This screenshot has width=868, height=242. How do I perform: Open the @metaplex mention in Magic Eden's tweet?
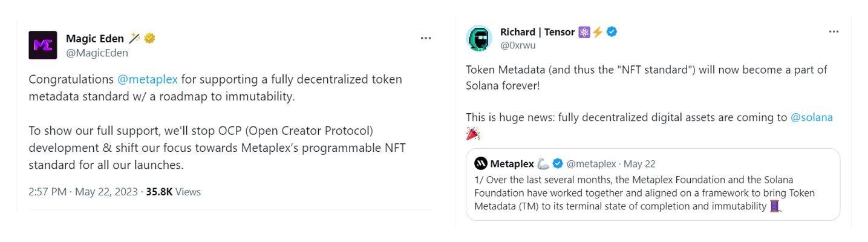pos(147,79)
